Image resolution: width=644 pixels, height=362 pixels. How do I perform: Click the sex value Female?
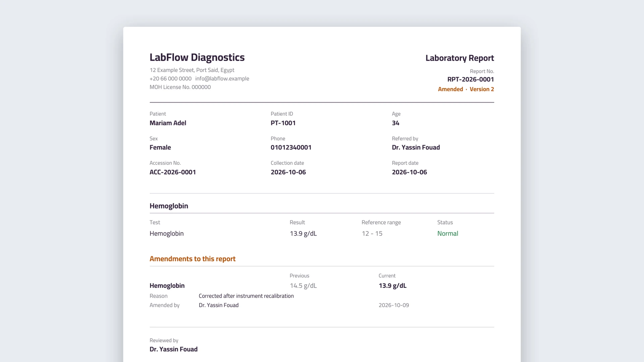[x=160, y=147]
